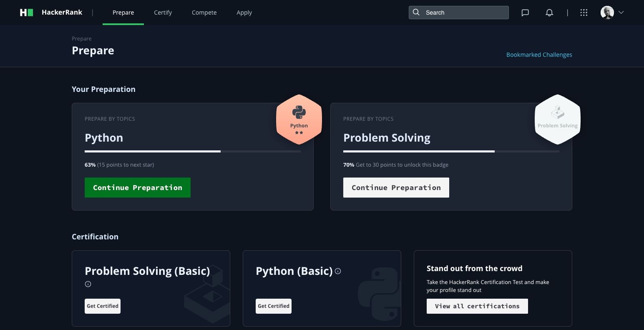The height and width of the screenshot is (330, 644).
Task: Open Bookmarked Challenges
Action: (x=539, y=54)
